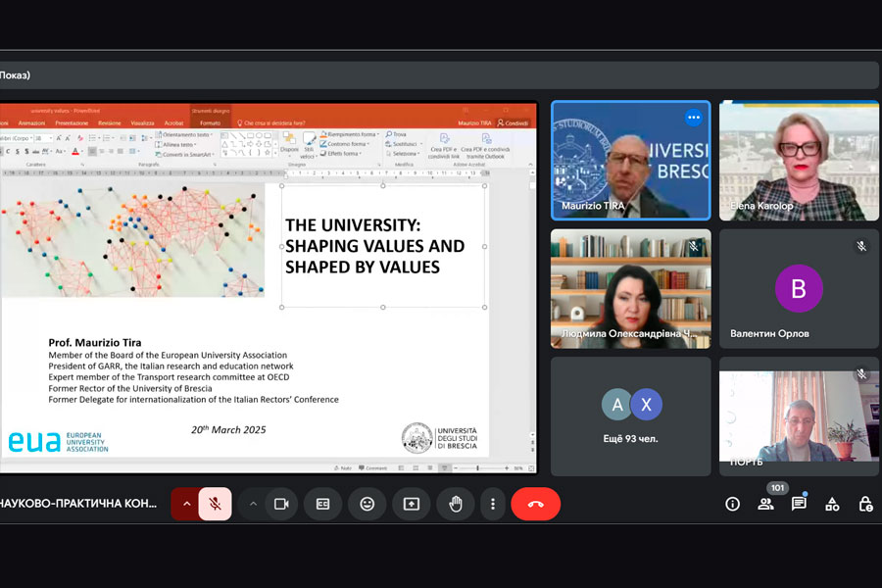Adjust the PowerPoint zoom slider handle
The height and width of the screenshot is (588, 882).
[477, 468]
